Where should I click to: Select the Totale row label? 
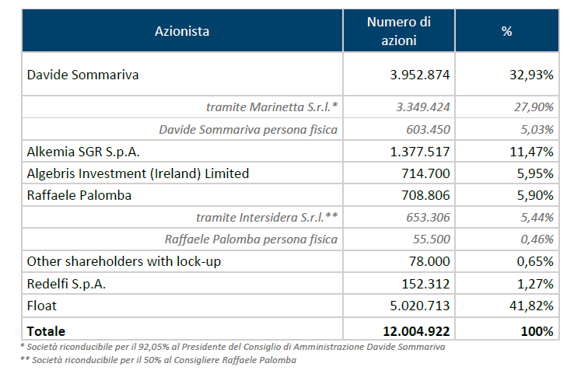click(46, 330)
